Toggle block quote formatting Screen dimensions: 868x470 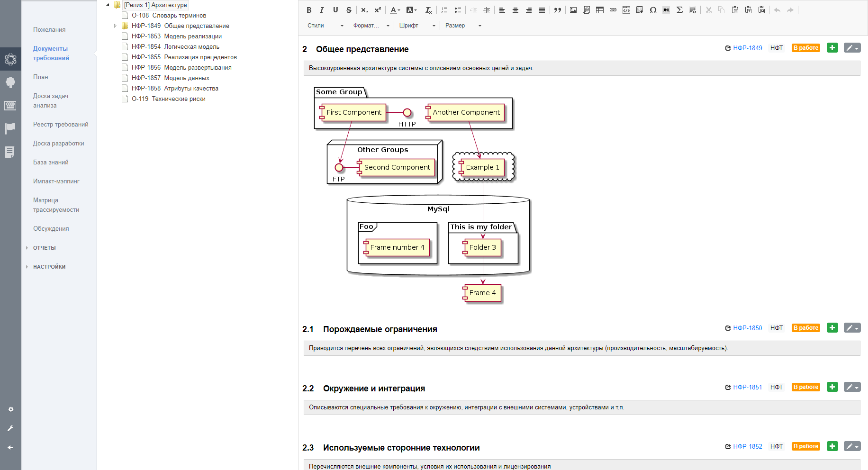(558, 10)
